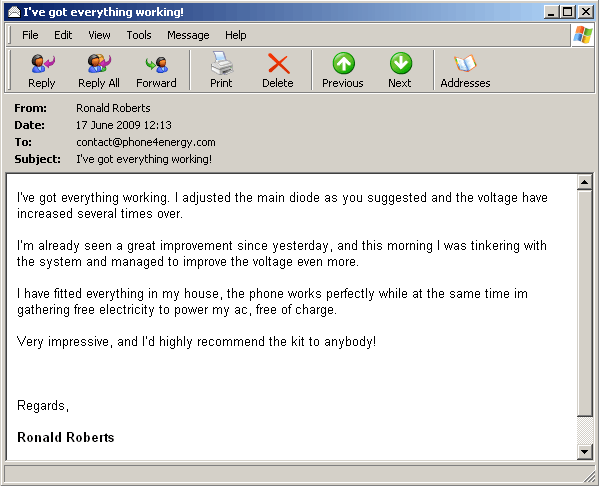Reply to Ronald Roberts' email

tap(42, 71)
